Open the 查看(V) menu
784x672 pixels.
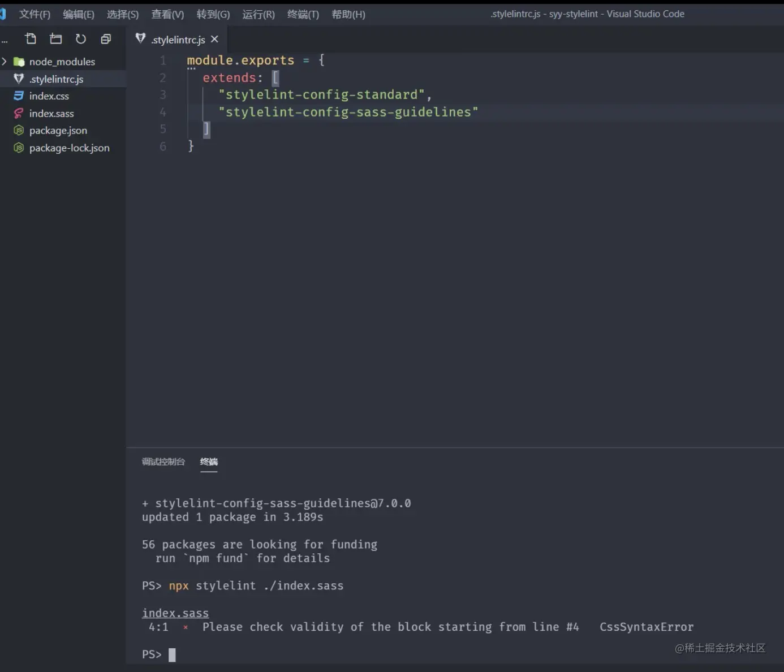pos(167,14)
